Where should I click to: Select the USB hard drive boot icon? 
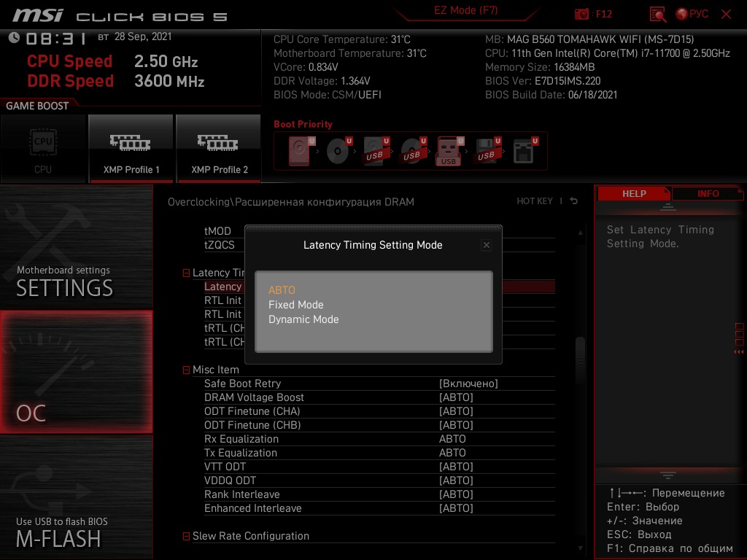[x=376, y=151]
